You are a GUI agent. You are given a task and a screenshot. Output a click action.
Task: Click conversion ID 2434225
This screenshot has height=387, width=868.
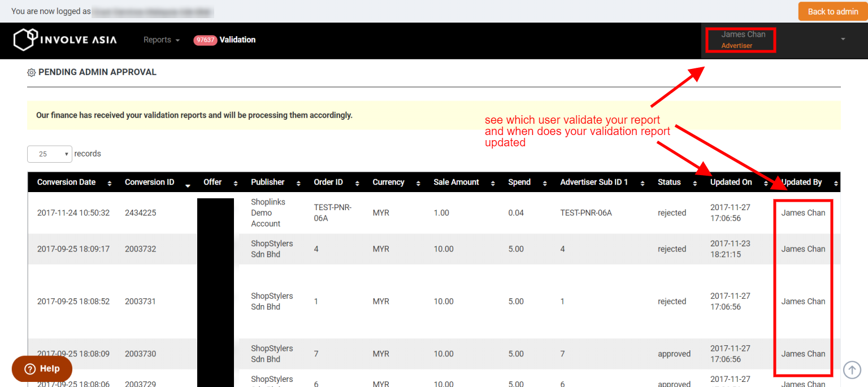point(141,213)
